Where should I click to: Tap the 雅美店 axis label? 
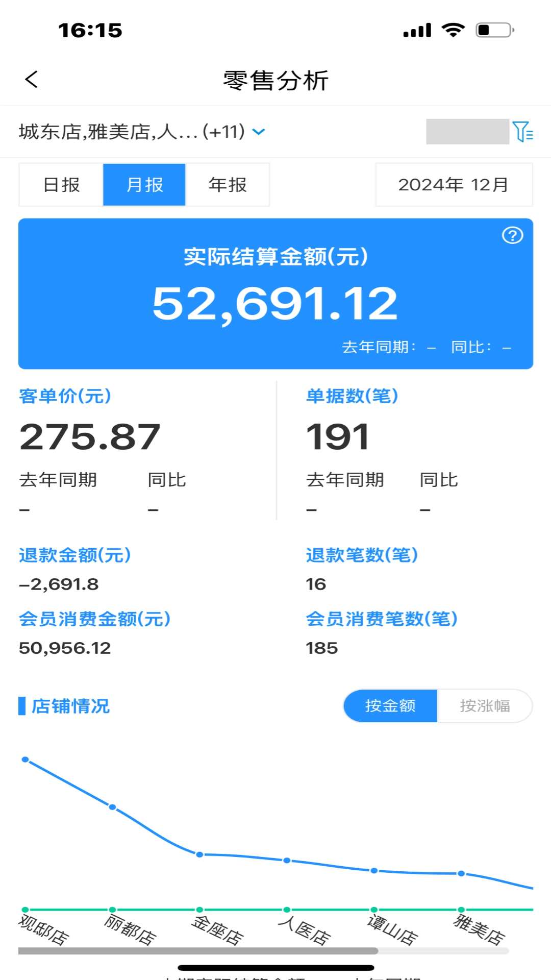(x=479, y=930)
